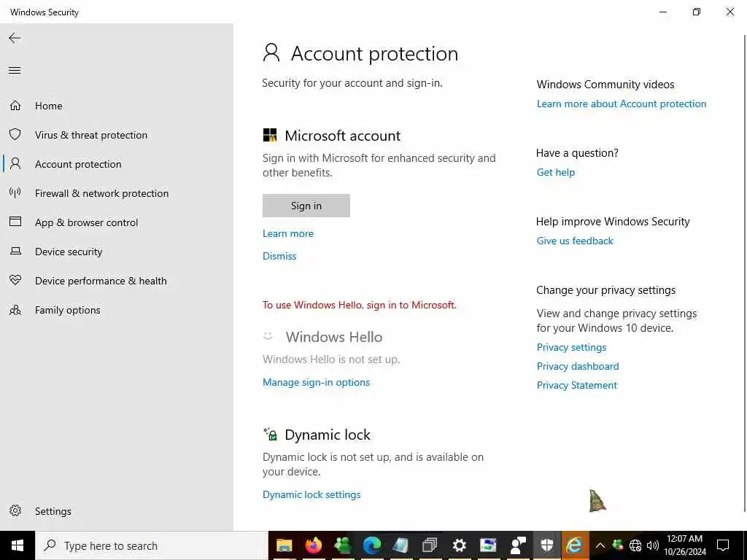Launch Firefox from the taskbar

(x=313, y=545)
